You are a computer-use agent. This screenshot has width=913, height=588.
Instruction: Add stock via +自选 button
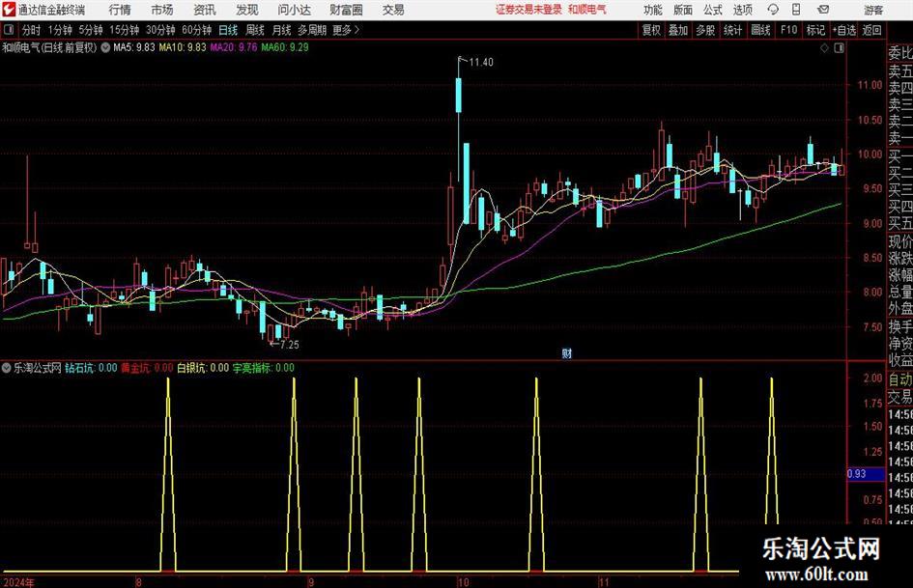844,30
